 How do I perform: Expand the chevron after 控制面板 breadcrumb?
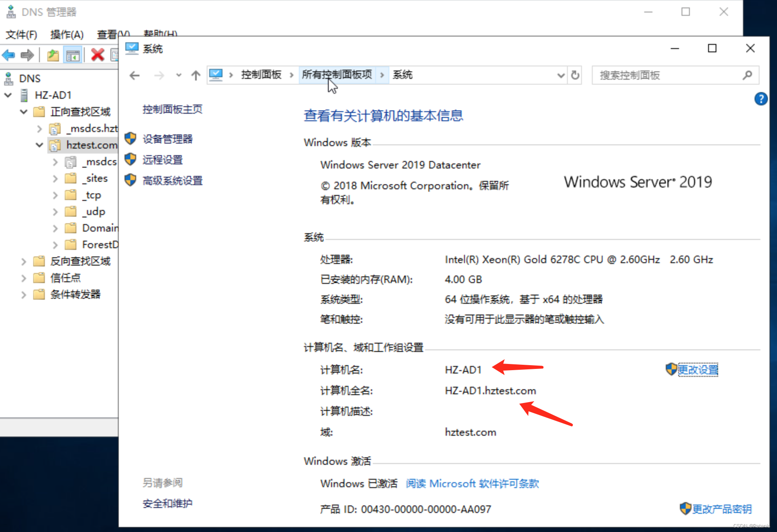(291, 75)
